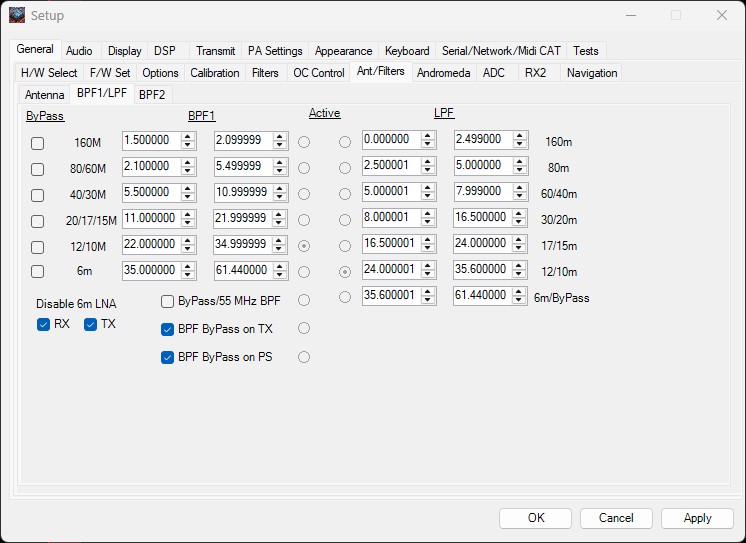Increase the 160M BPF1 lower frequency spinner
746x543 pixels.
pyautogui.click(x=187, y=137)
